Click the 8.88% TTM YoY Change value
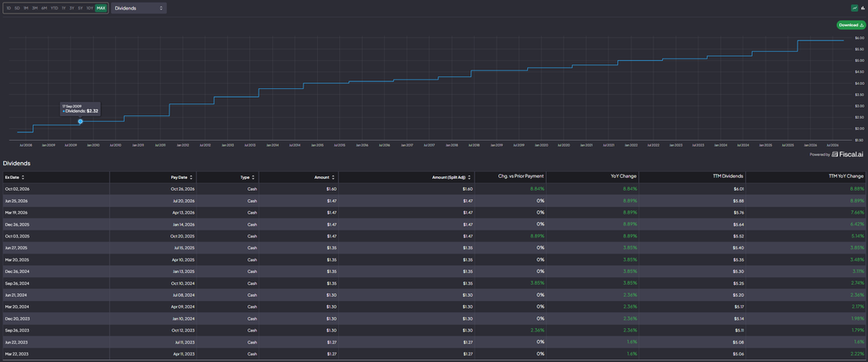The width and height of the screenshot is (868, 362). pyautogui.click(x=858, y=189)
